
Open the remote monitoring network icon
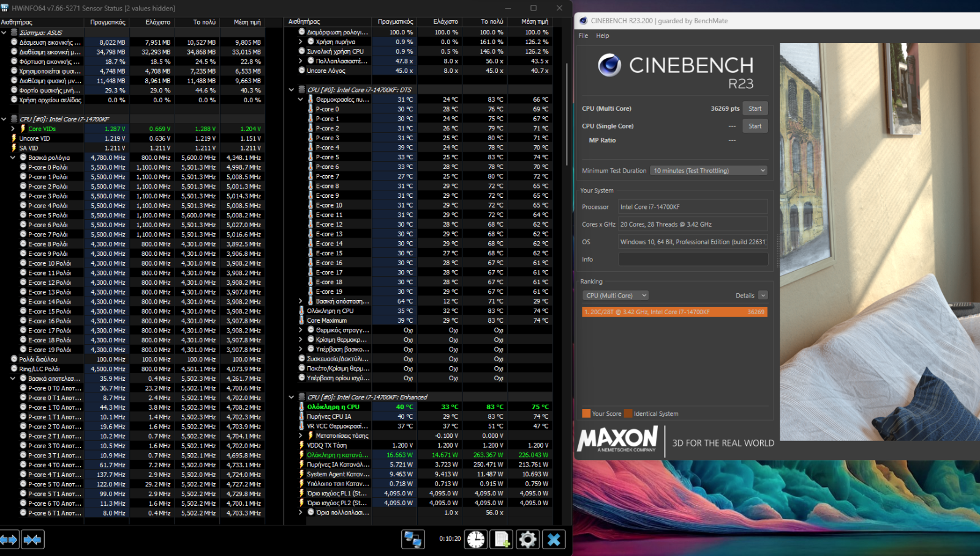point(413,539)
